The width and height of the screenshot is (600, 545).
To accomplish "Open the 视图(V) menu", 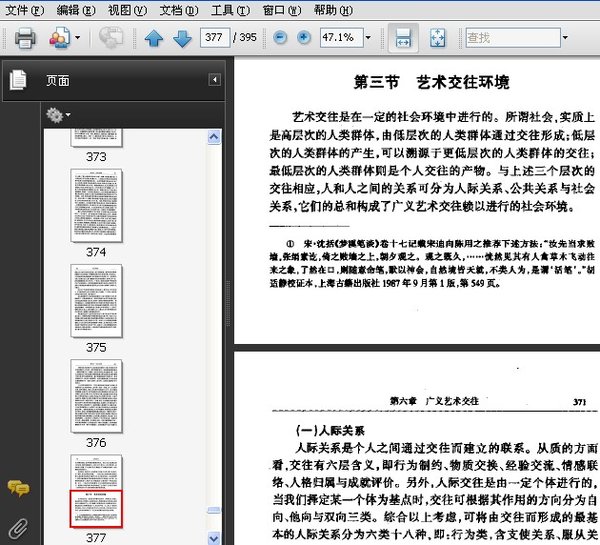I will [x=127, y=10].
